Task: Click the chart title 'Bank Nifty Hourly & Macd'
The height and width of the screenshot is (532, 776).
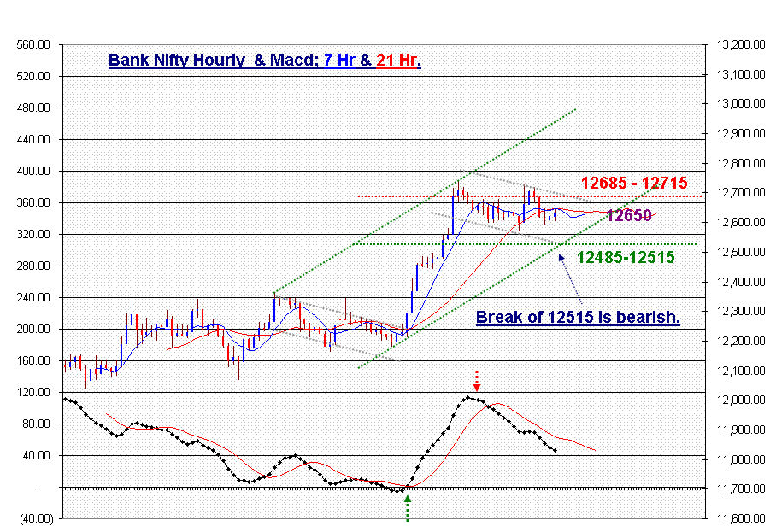Action: (x=214, y=61)
